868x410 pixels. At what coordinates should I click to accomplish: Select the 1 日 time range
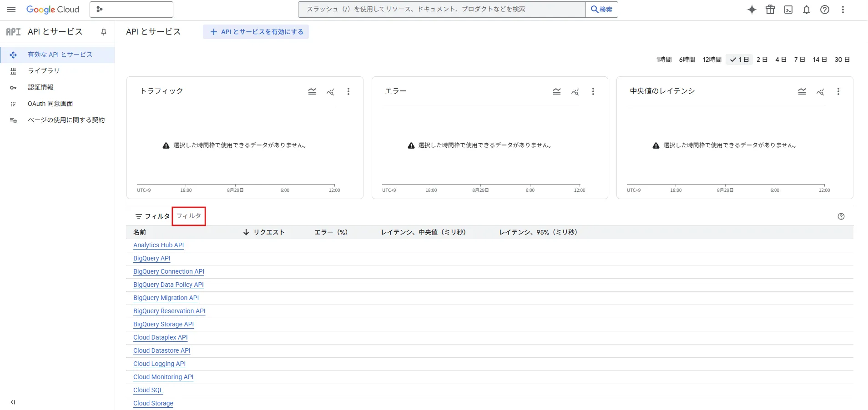(739, 60)
